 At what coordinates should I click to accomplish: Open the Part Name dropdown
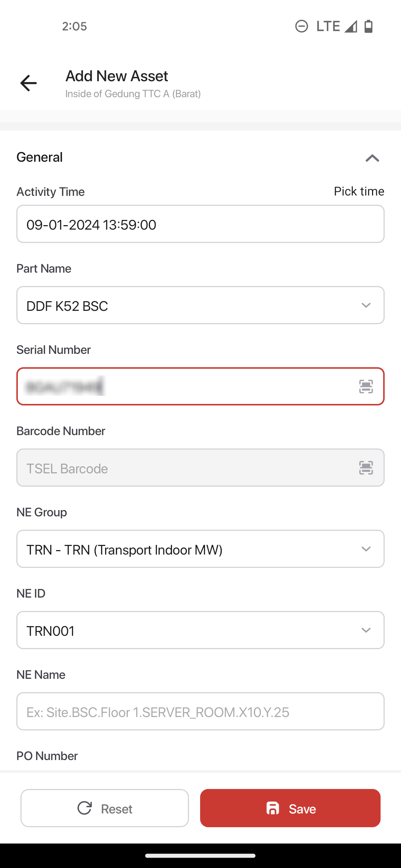tap(200, 305)
